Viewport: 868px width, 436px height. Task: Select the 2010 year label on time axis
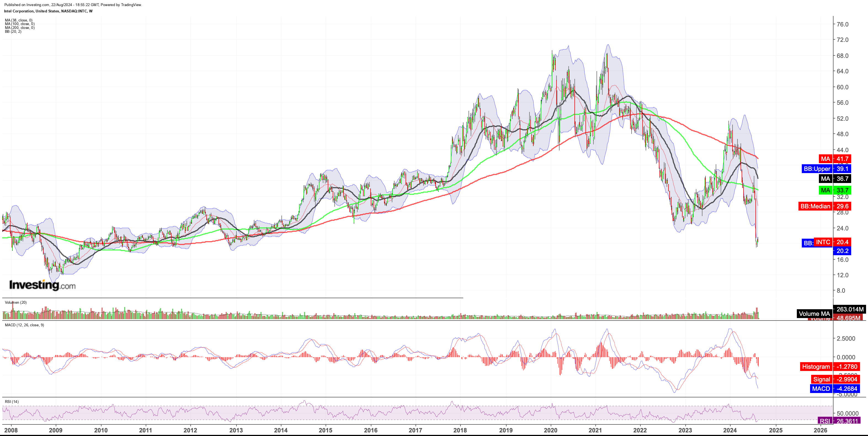coord(101,430)
